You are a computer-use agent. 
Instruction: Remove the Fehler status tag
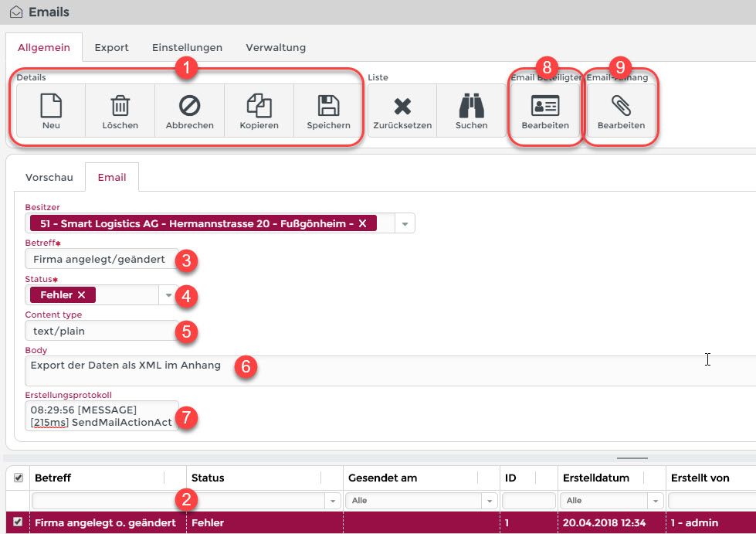82,294
